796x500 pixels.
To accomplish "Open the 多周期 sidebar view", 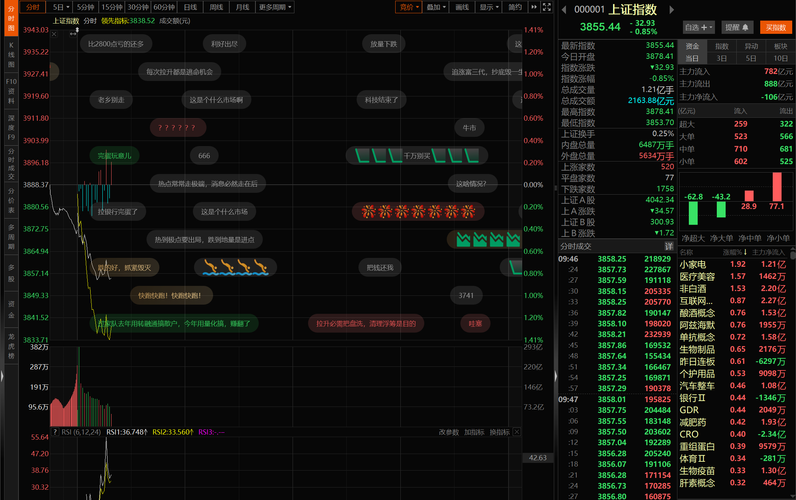I will tap(11, 236).
